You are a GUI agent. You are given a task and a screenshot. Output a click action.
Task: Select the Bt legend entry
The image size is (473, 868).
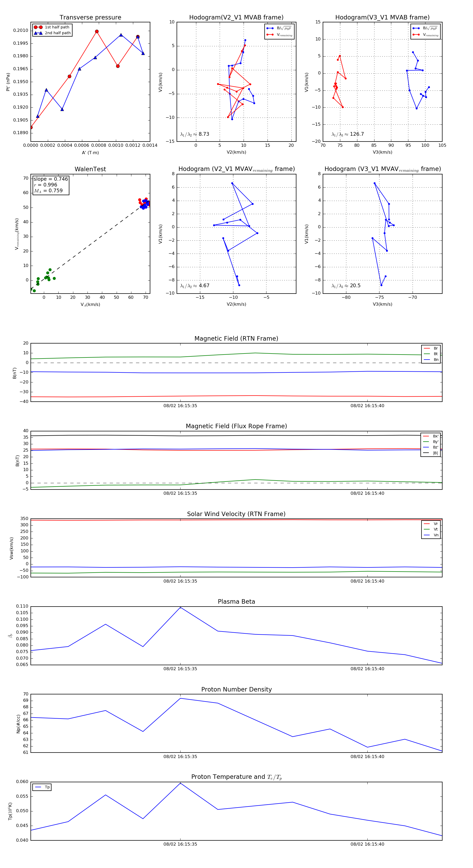coord(431,354)
